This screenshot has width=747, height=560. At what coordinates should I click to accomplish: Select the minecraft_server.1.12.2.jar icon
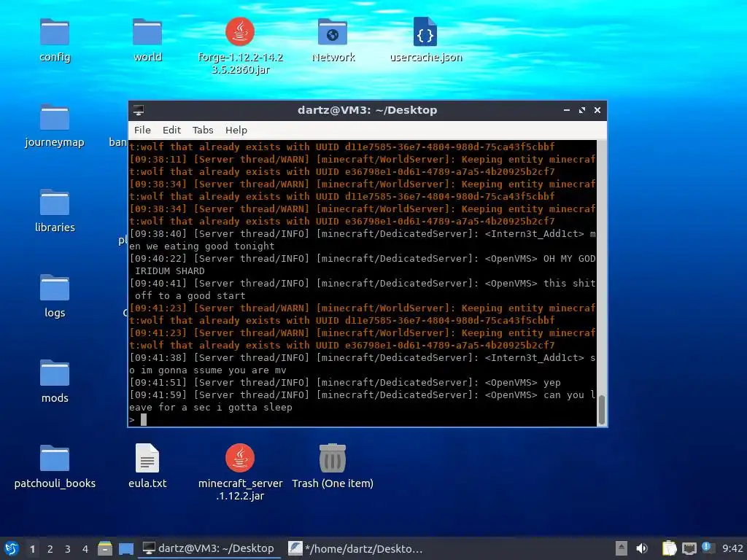click(239, 458)
